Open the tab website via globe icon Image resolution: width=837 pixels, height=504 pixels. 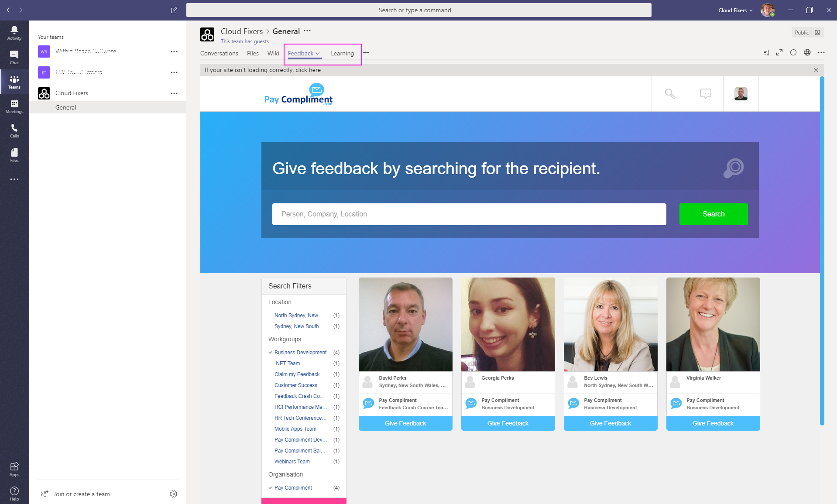[807, 52]
